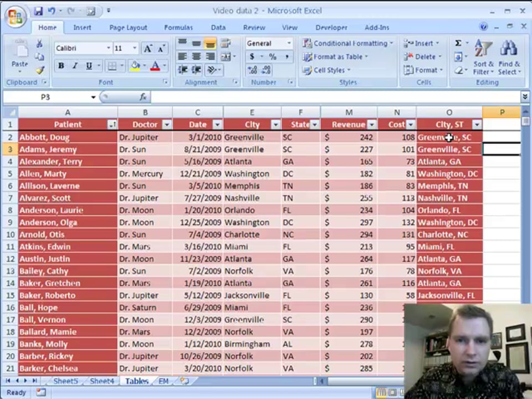Open Cell Styles gallery
Image resolution: width=532 pixels, height=399 pixels.
tap(327, 70)
